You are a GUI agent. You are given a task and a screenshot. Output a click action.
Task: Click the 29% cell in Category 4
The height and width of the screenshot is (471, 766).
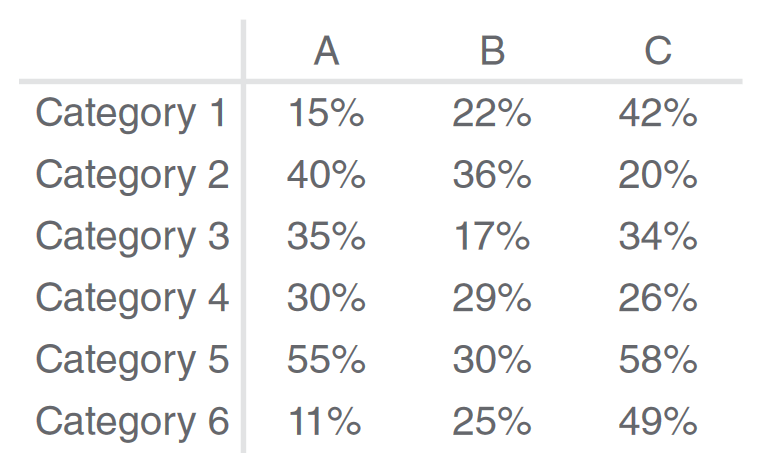coord(492,298)
